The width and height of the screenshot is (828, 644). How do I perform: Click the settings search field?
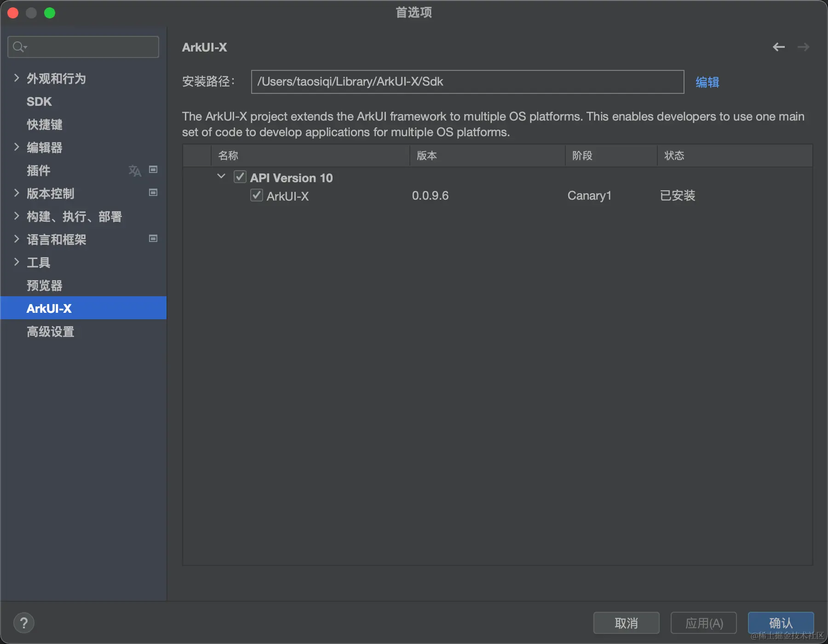[x=83, y=47]
